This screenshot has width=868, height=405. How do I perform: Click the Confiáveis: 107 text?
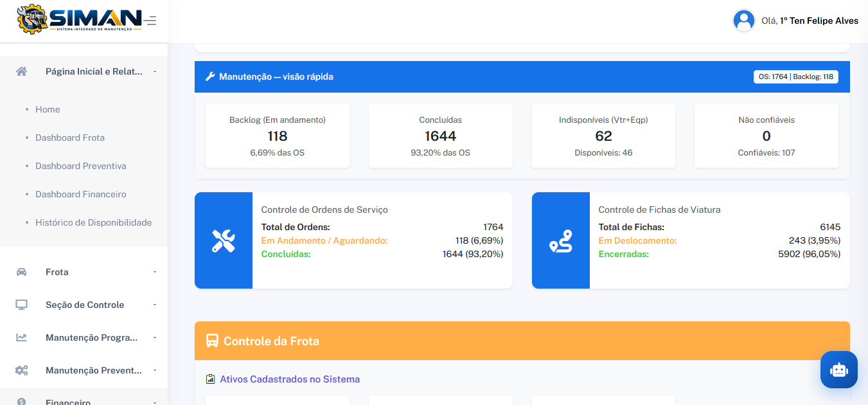pyautogui.click(x=766, y=152)
